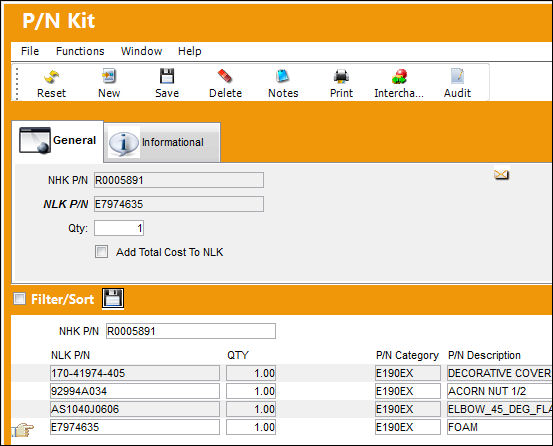
Task: Click the General tab window icon
Action: [35, 140]
